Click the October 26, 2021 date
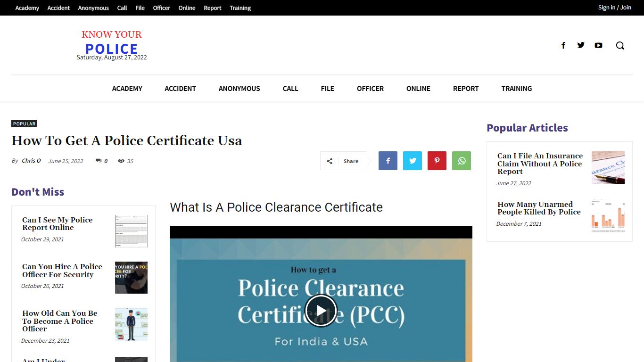The width and height of the screenshot is (644, 362). coord(42,286)
